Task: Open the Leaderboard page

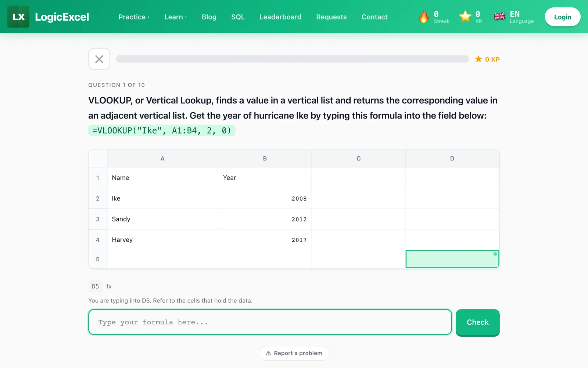Action: coord(280,17)
